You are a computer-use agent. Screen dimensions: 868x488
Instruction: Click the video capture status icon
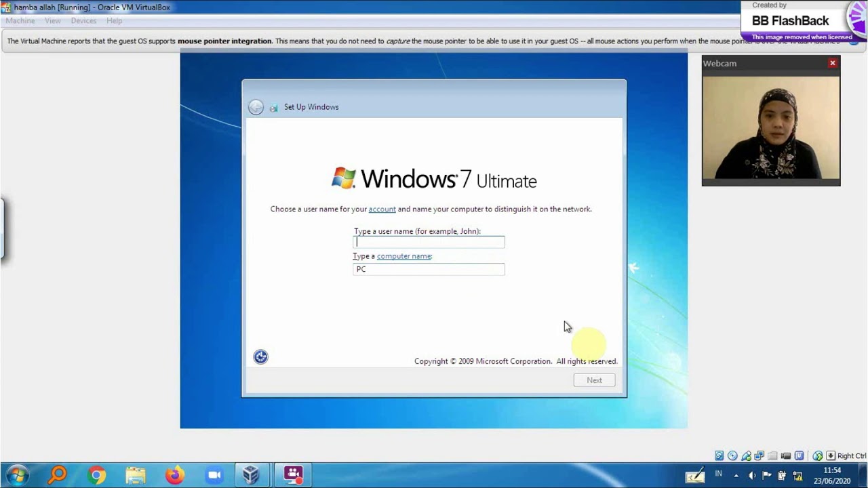786,455
